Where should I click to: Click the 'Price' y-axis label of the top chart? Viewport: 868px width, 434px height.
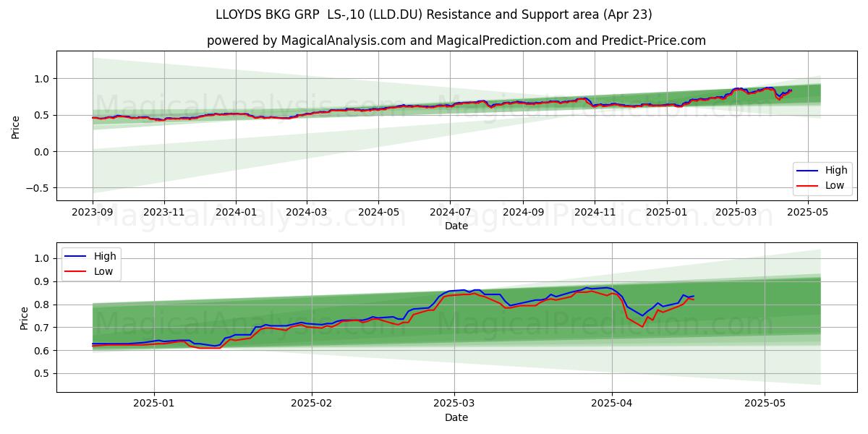point(16,126)
